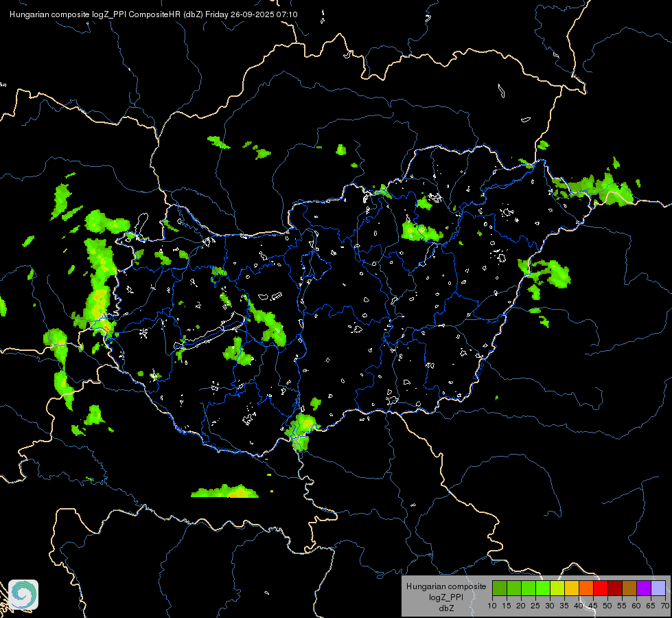Click the '70' scale value in legend

[x=664, y=606]
